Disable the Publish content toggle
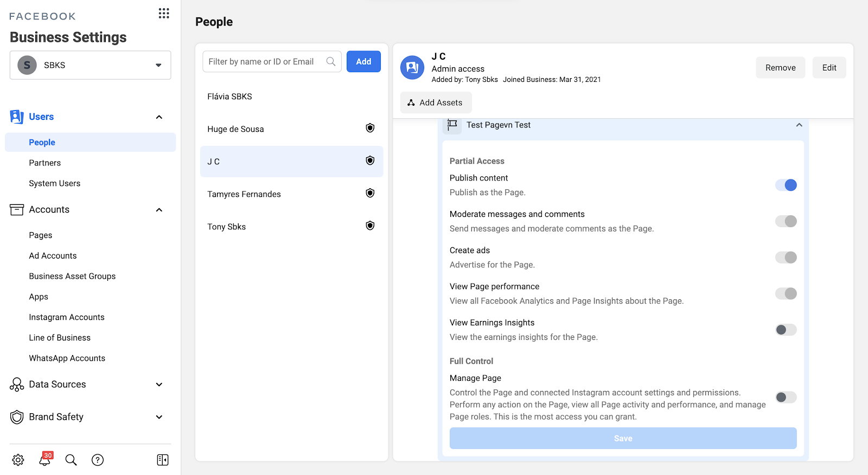Screen dimensions: 868x475 pos(786,185)
